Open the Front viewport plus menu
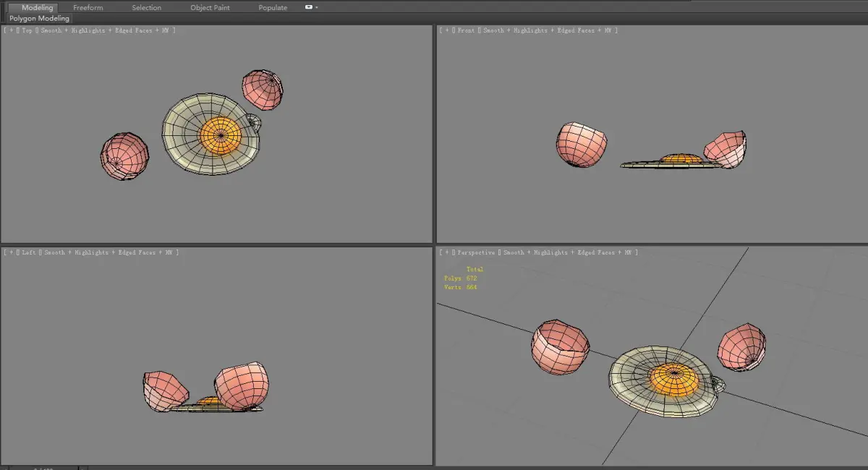This screenshot has width=868, height=470. pos(446,30)
